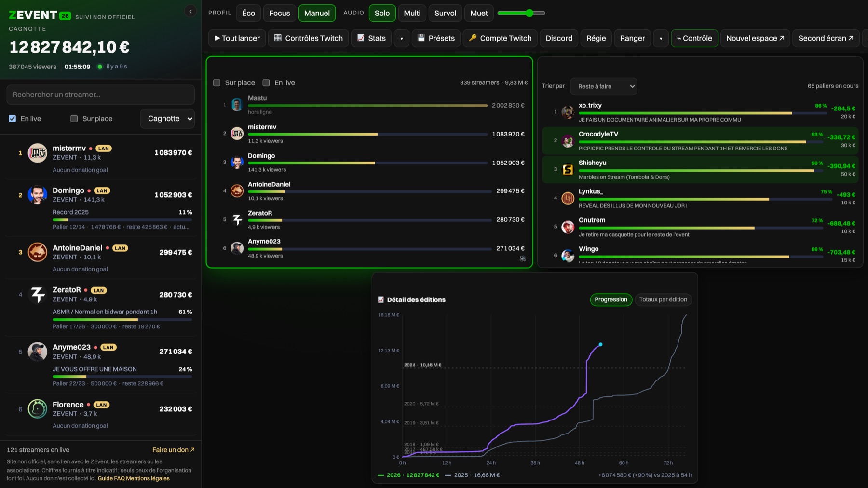Viewport: 868px width, 488px height.
Task: Select the Manuel profile
Action: click(317, 13)
